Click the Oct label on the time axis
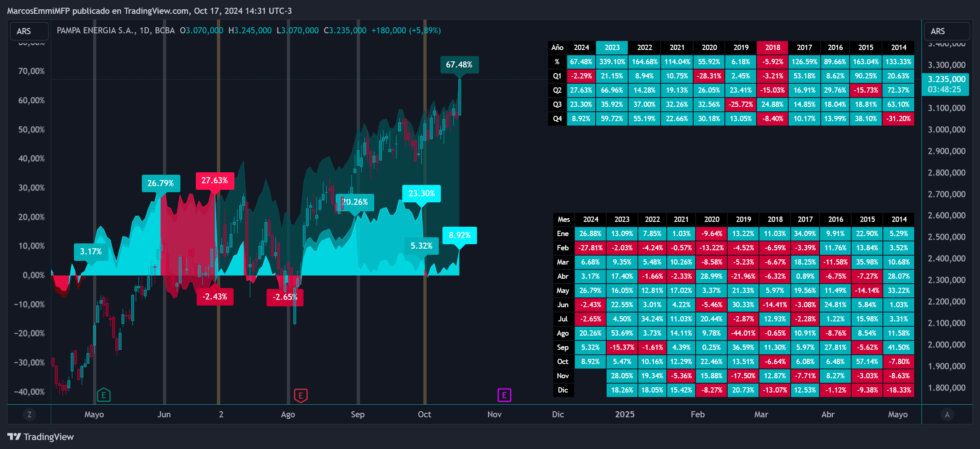Image resolution: width=980 pixels, height=449 pixels. [424, 414]
